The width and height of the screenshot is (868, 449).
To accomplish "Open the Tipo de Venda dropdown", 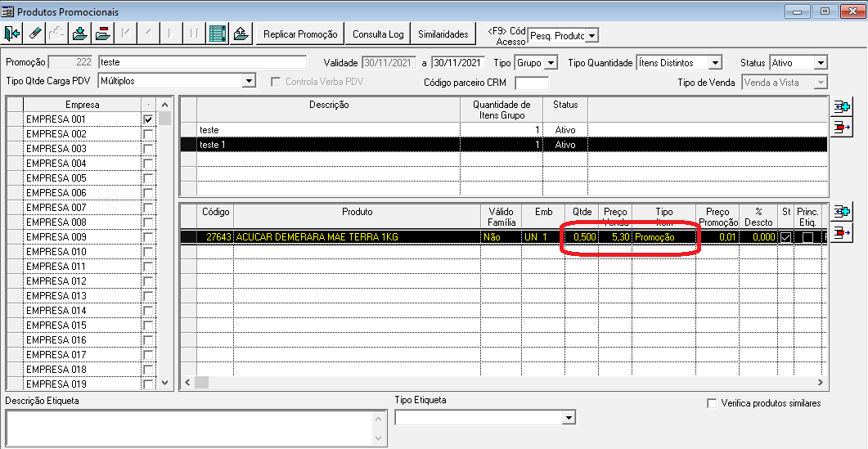I will point(821,82).
